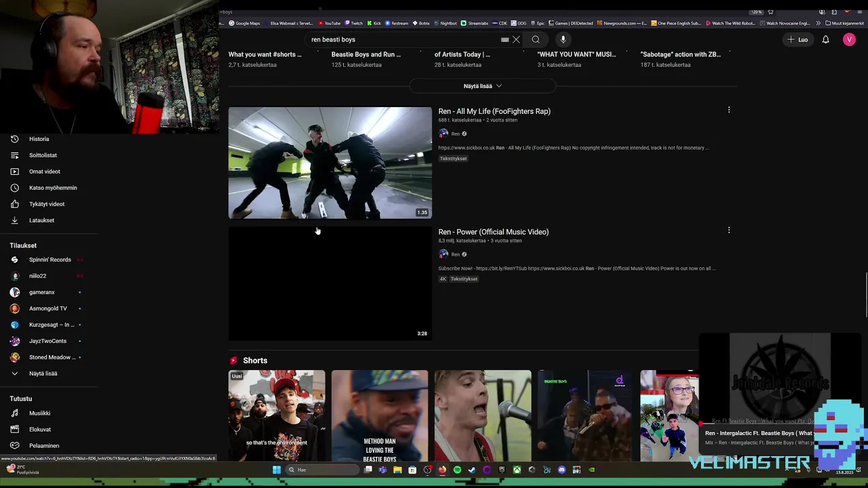The width and height of the screenshot is (868, 488).
Task: Click the magnifier search button
Action: point(536,39)
